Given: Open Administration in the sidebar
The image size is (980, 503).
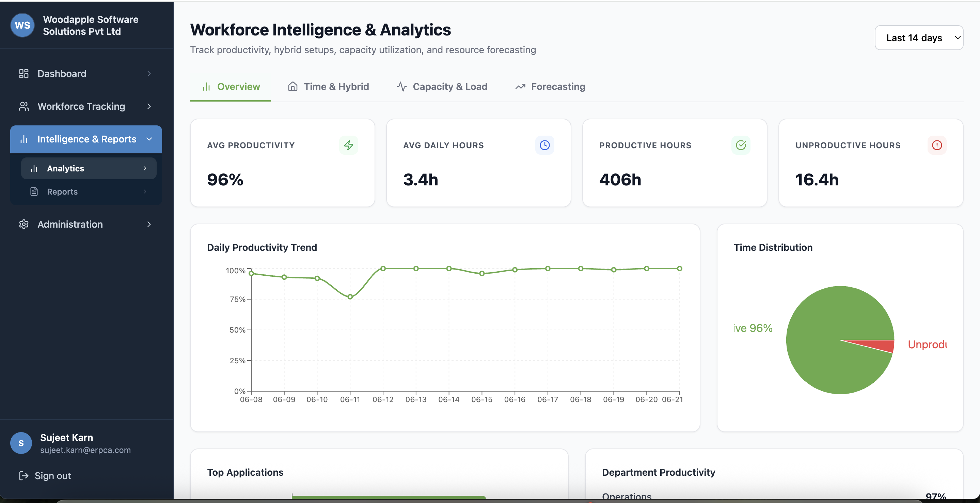Looking at the screenshot, I should coord(86,224).
